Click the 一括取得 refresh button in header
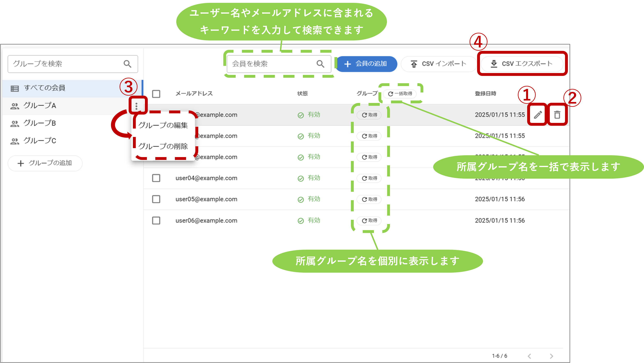Screen dimensions: 644x363 click(400, 94)
